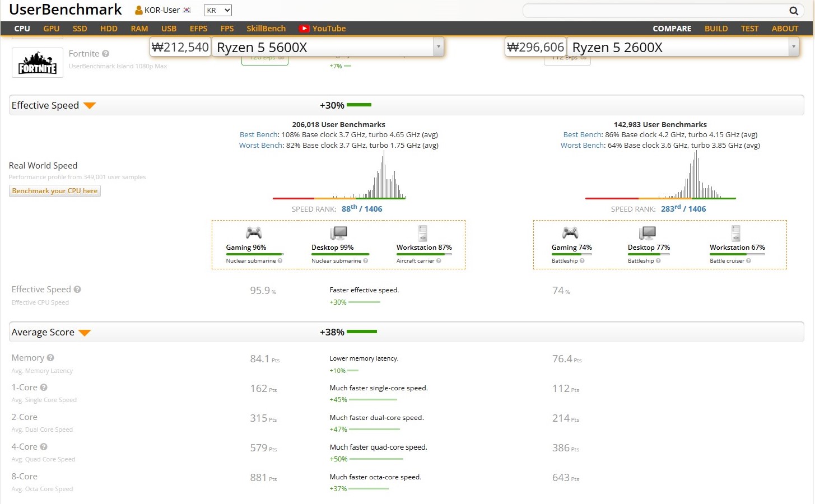Click the 84.1 Pts memory score
This screenshot has width=815, height=504.
point(264,359)
